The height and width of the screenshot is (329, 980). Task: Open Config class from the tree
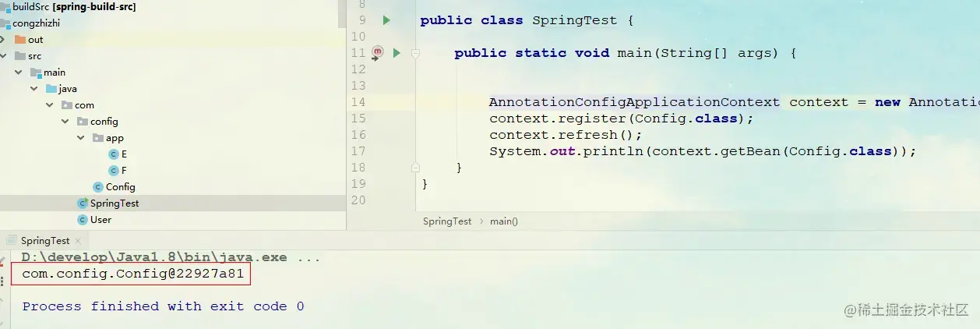tap(121, 187)
